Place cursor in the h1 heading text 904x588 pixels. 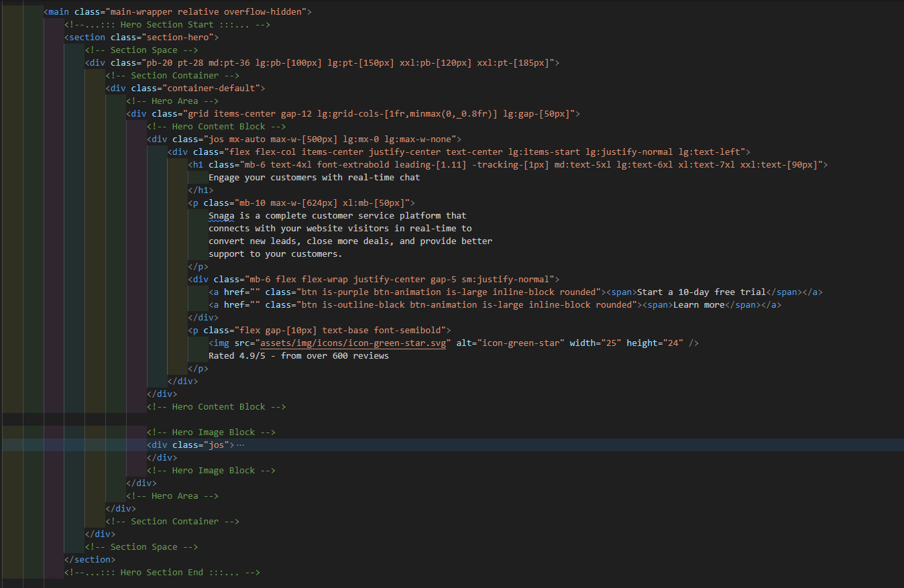click(x=315, y=177)
